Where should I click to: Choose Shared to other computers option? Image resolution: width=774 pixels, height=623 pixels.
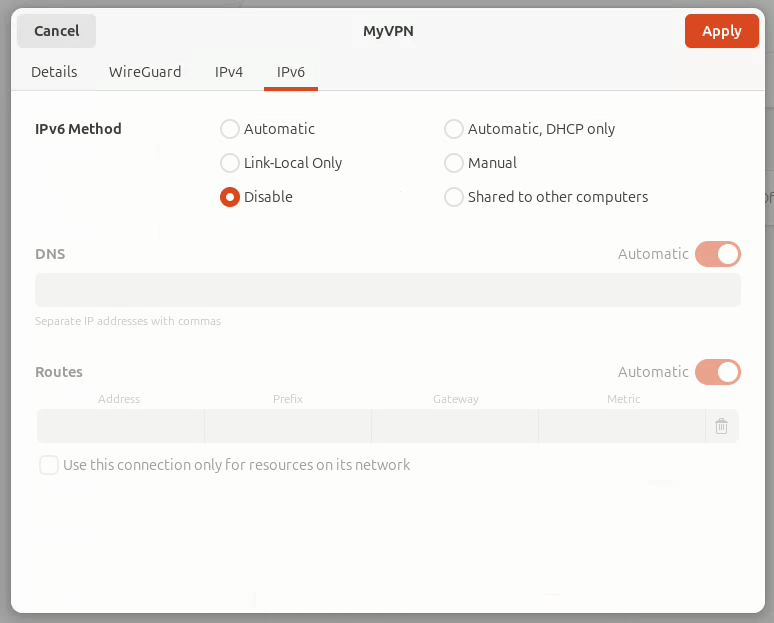point(454,197)
